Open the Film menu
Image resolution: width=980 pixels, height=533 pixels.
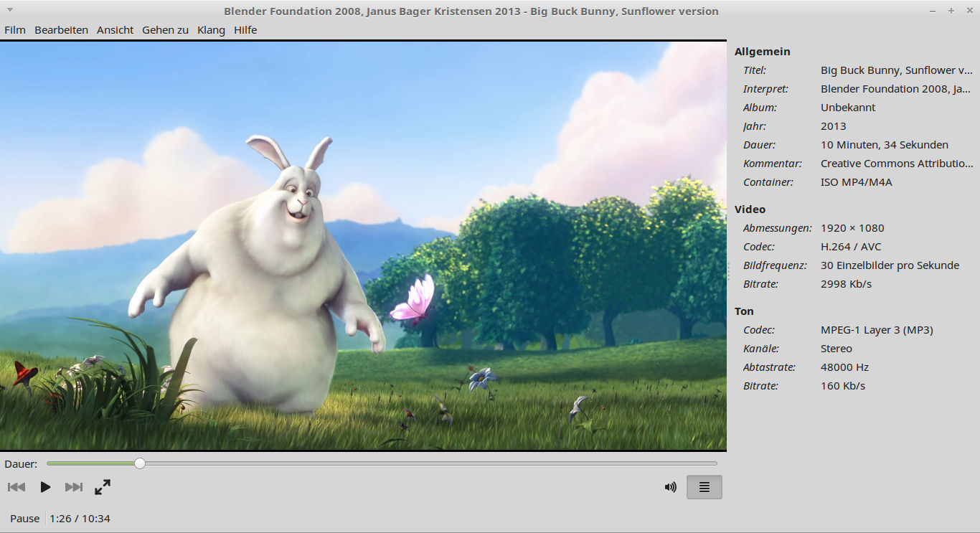14,30
